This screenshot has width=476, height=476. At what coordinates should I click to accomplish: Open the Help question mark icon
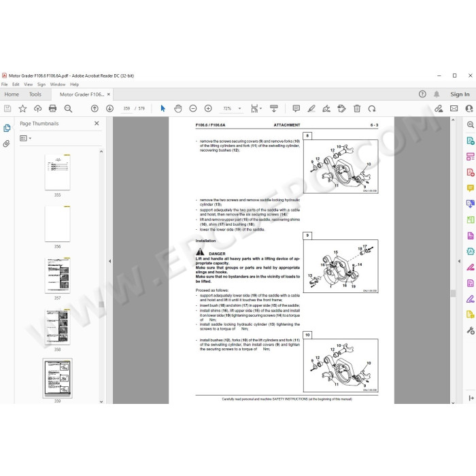pyautogui.click(x=422, y=94)
